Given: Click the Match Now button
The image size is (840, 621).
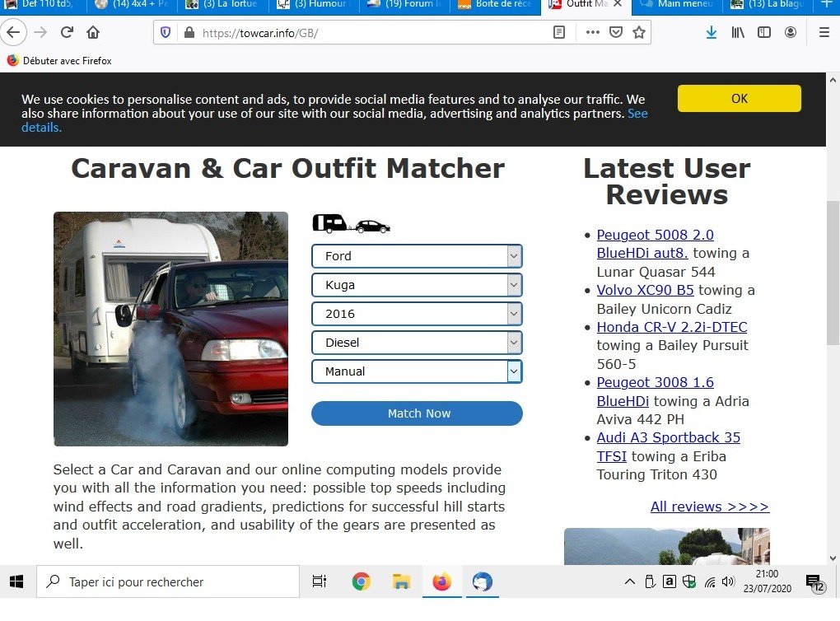Looking at the screenshot, I should pos(417,413).
